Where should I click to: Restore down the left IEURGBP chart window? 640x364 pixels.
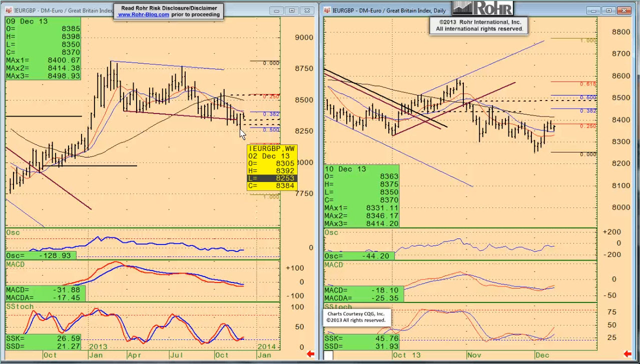click(x=292, y=10)
